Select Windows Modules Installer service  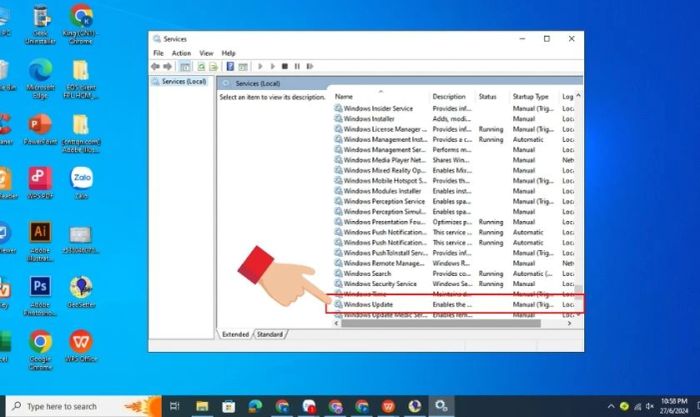tap(454, 191)
